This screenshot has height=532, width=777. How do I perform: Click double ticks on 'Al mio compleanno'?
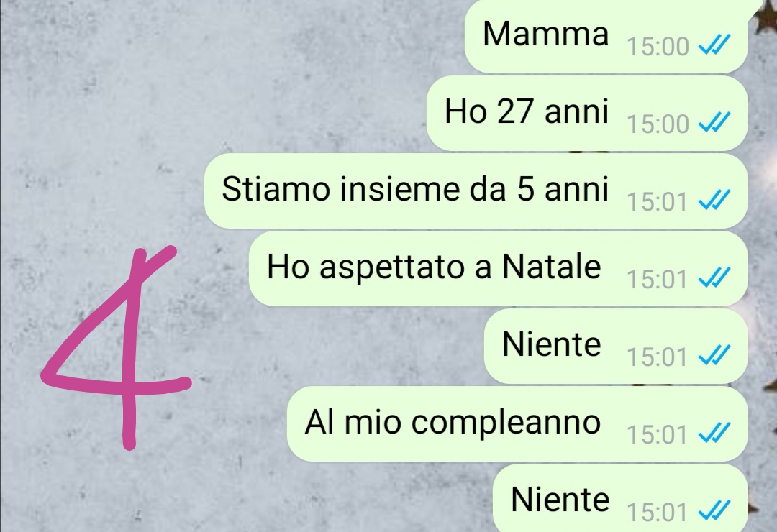[714, 434]
